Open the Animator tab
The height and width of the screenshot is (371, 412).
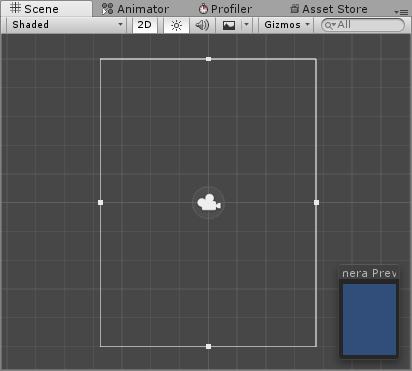(x=135, y=9)
